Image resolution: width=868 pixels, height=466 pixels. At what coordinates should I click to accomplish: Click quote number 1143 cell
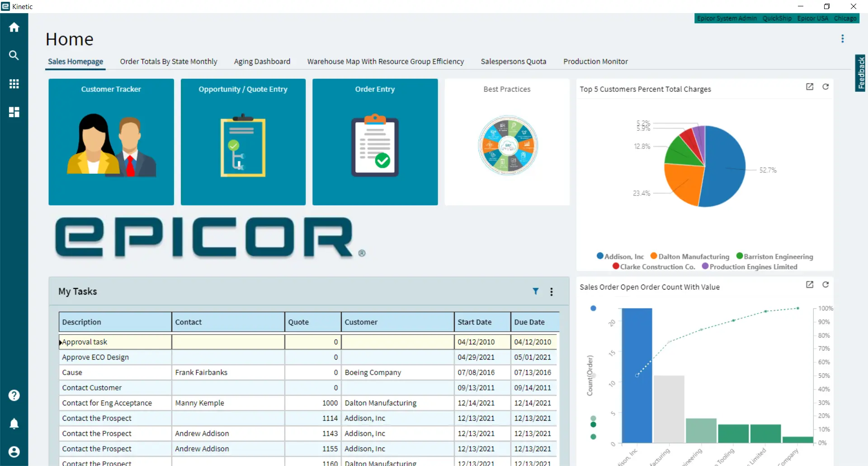click(313, 433)
